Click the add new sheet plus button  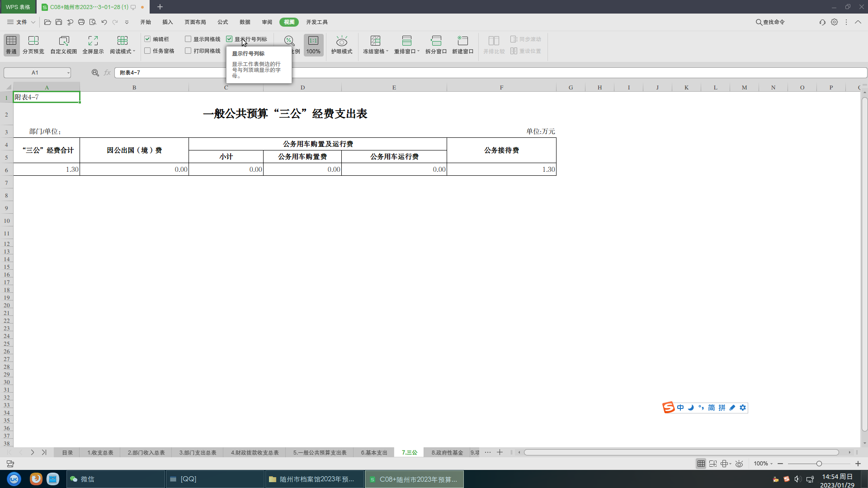500,452
